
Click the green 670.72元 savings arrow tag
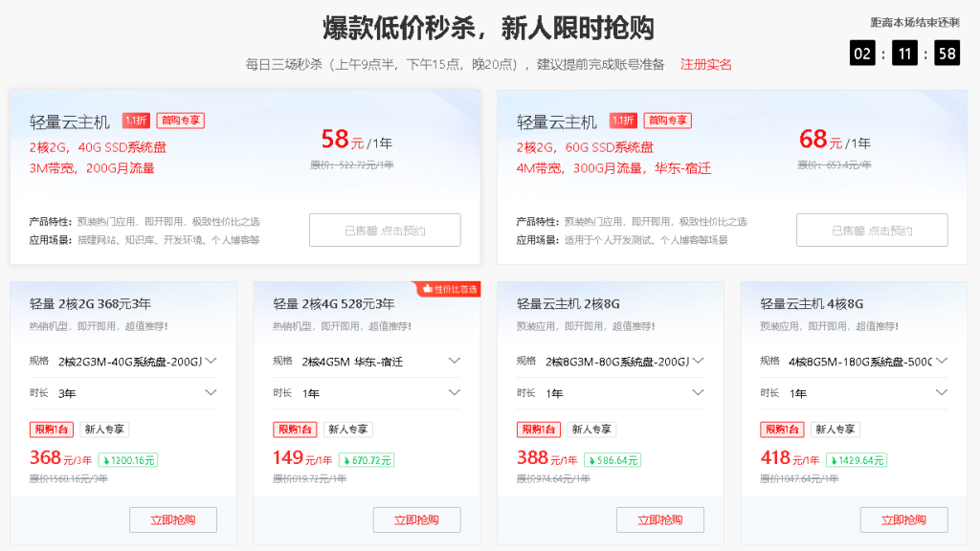(x=366, y=460)
